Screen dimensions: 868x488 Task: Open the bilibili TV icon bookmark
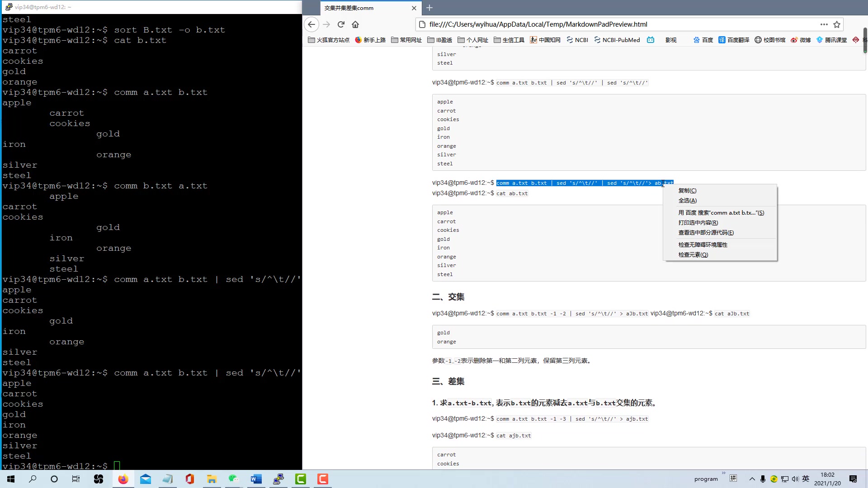pyautogui.click(x=651, y=40)
